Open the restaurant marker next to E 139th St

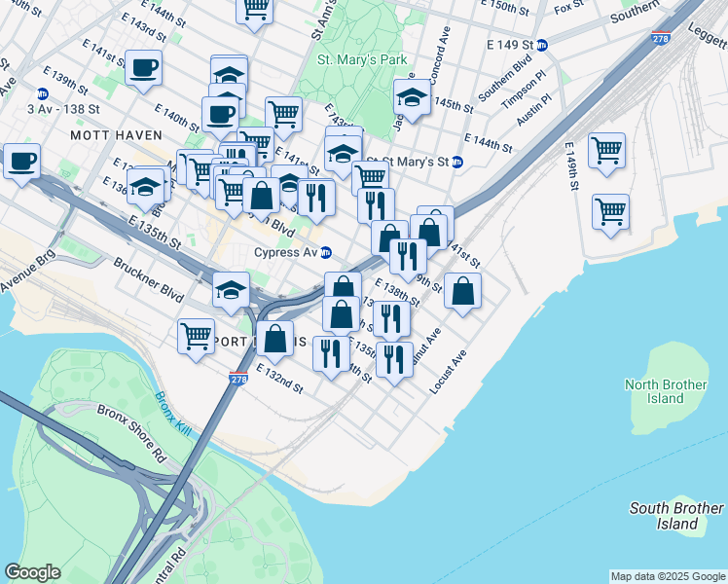click(409, 257)
